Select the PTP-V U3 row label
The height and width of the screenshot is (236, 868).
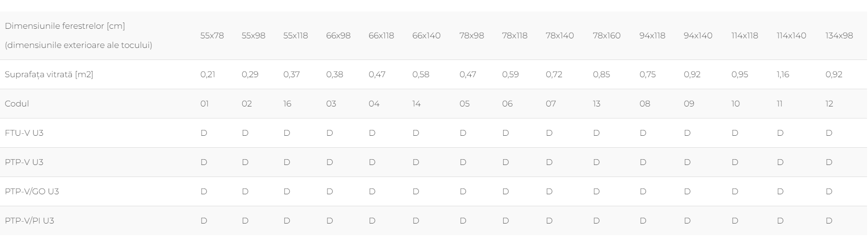pos(24,162)
